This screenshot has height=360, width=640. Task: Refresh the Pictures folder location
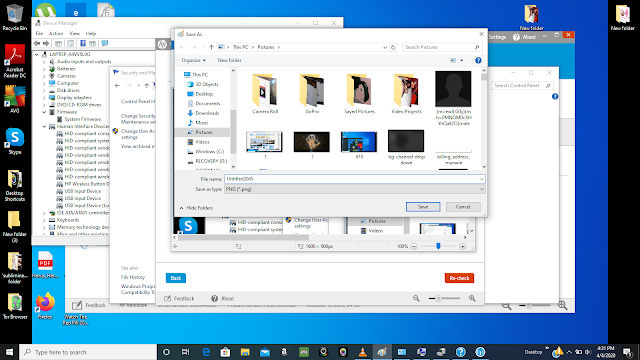pyautogui.click(x=393, y=47)
